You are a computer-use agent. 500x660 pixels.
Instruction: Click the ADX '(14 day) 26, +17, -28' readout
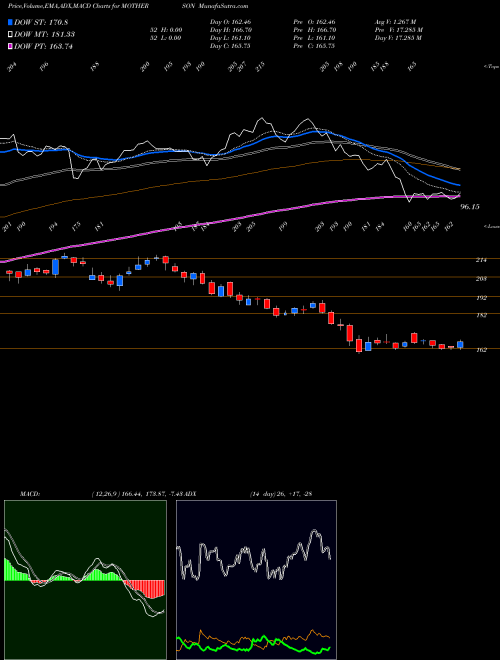[281, 494]
